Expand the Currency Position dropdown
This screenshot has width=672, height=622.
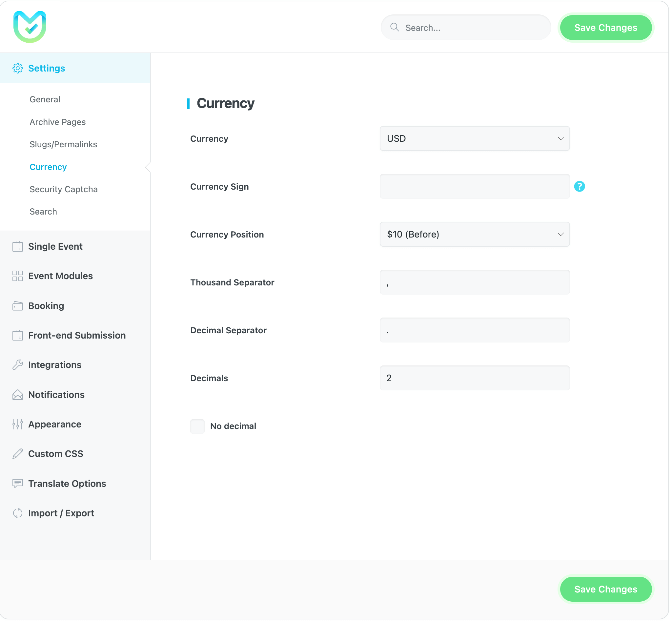[475, 234]
